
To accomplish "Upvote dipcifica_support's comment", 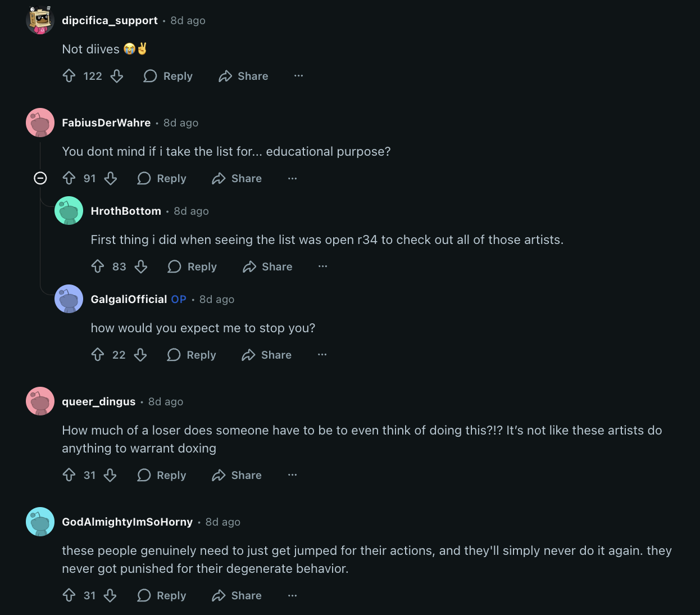I will 69,76.
